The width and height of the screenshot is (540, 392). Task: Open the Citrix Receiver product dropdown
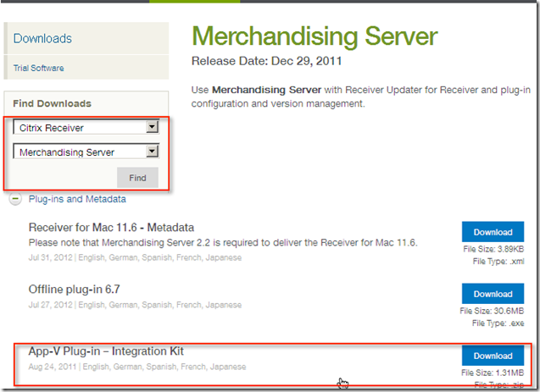86,127
